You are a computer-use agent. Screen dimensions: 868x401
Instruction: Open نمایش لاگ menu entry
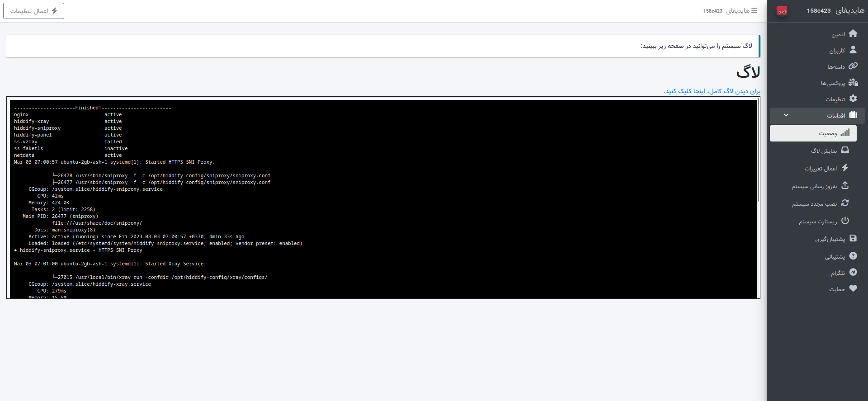(x=813, y=151)
